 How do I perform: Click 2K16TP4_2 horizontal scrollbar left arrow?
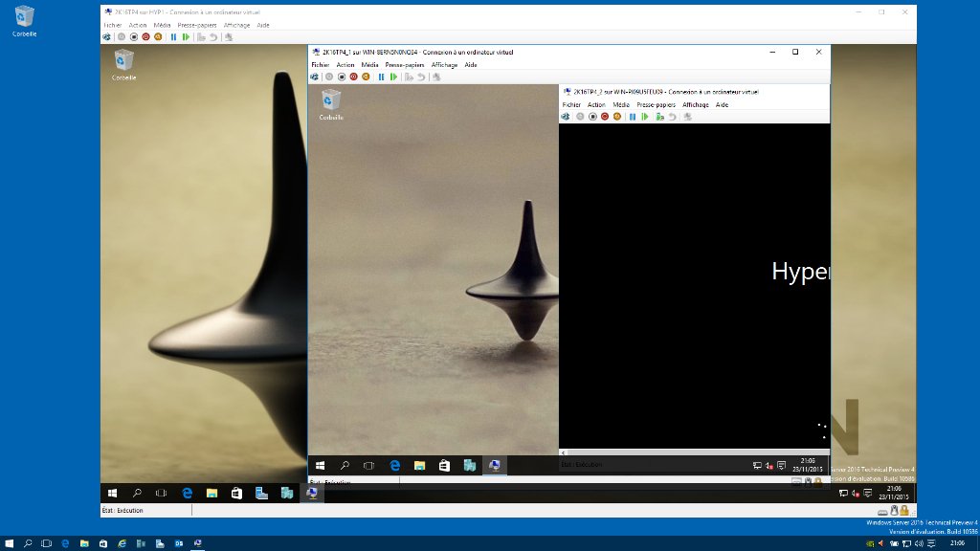[x=563, y=452]
